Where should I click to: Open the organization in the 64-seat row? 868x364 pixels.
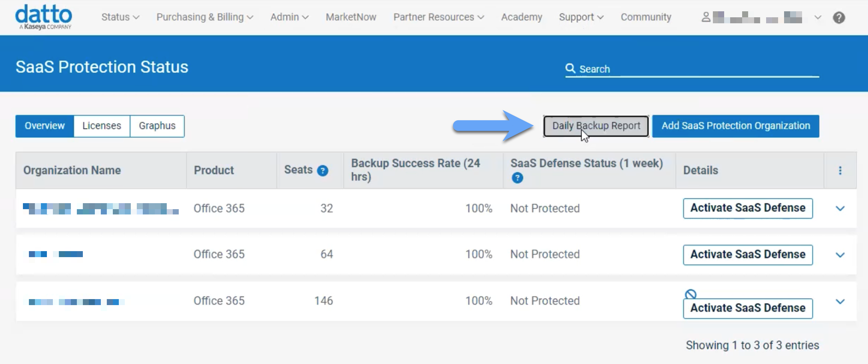coord(56,254)
